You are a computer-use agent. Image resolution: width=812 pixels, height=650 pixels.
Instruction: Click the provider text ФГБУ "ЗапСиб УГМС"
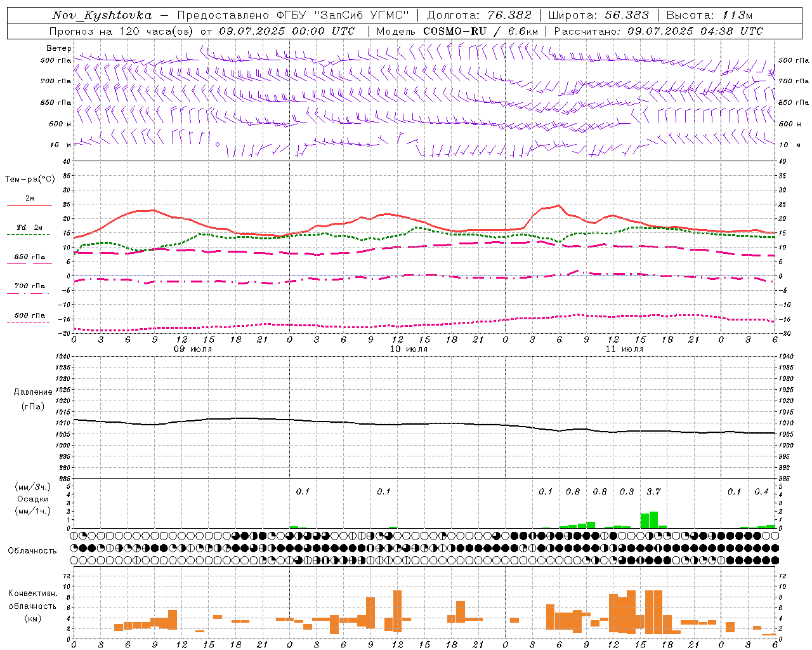click(343, 16)
